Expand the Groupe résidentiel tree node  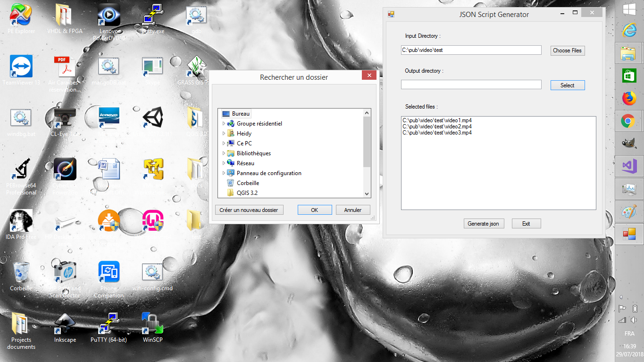(224, 124)
